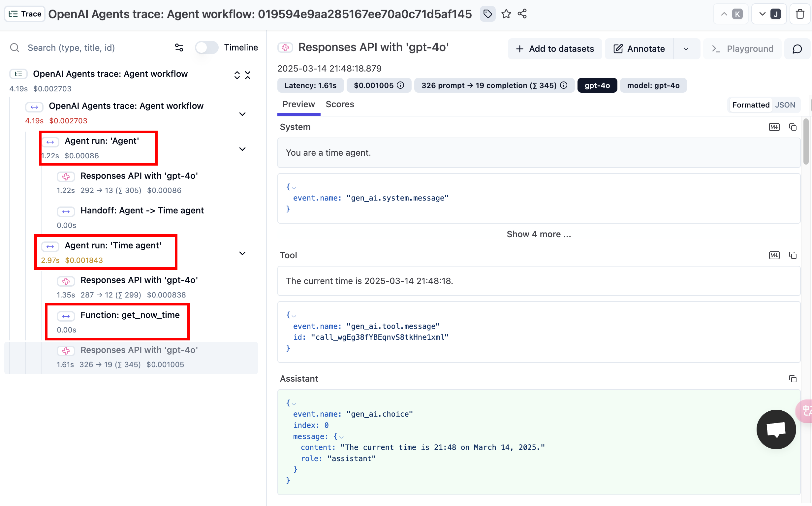Click the Latency: 1.61s badge
Viewport: 812px width, 506px height.
(x=310, y=86)
